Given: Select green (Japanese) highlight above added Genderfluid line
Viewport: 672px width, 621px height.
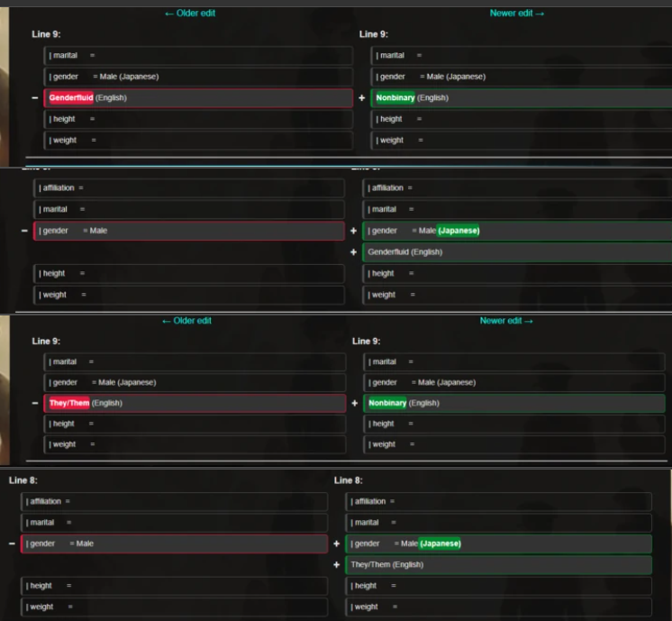Looking at the screenshot, I should tap(459, 231).
